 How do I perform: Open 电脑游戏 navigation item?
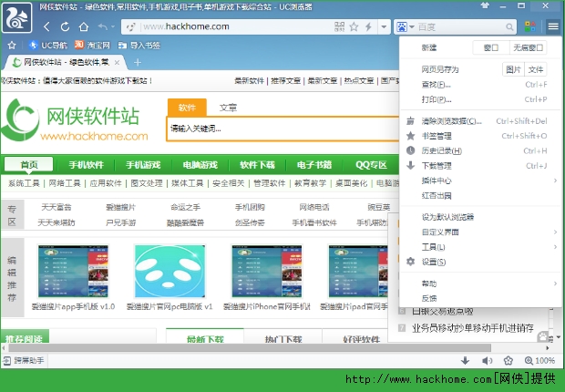pyautogui.click(x=200, y=165)
